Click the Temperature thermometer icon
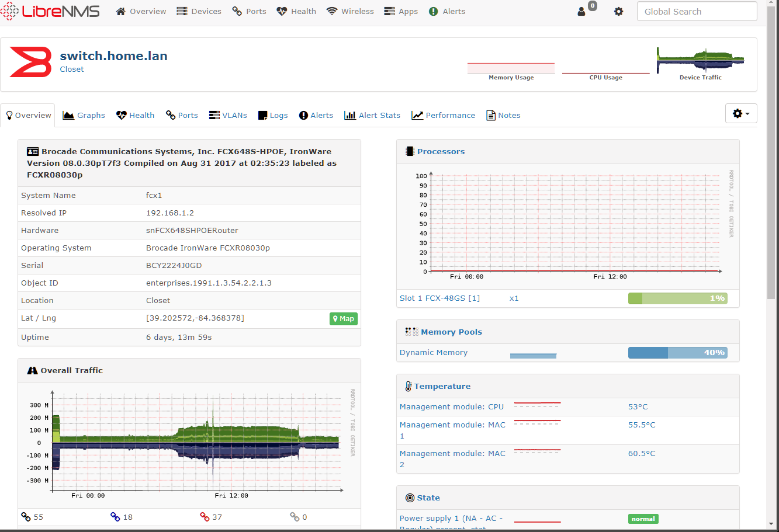Screen dimensions: 779x532 (408, 386)
